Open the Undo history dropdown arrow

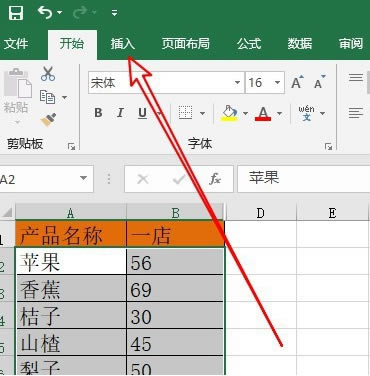tap(60, 13)
